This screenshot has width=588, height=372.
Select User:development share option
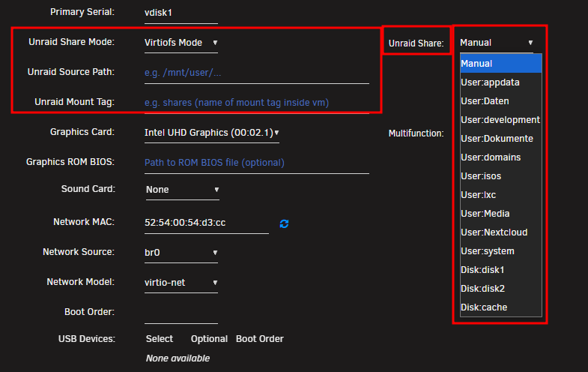click(500, 120)
